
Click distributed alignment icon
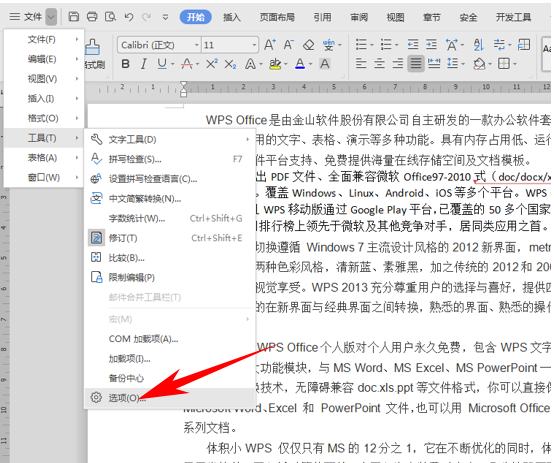coord(434,64)
